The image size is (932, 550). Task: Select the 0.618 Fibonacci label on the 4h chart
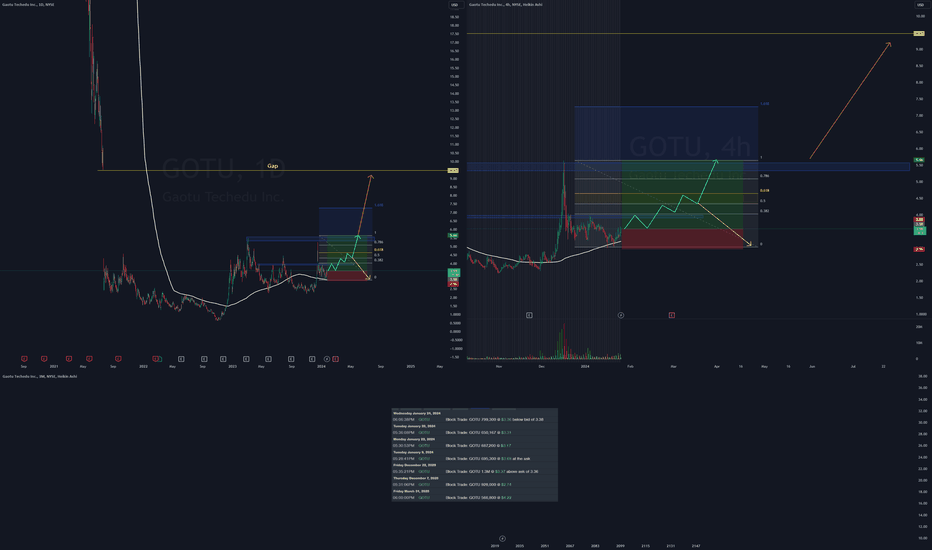click(764, 191)
